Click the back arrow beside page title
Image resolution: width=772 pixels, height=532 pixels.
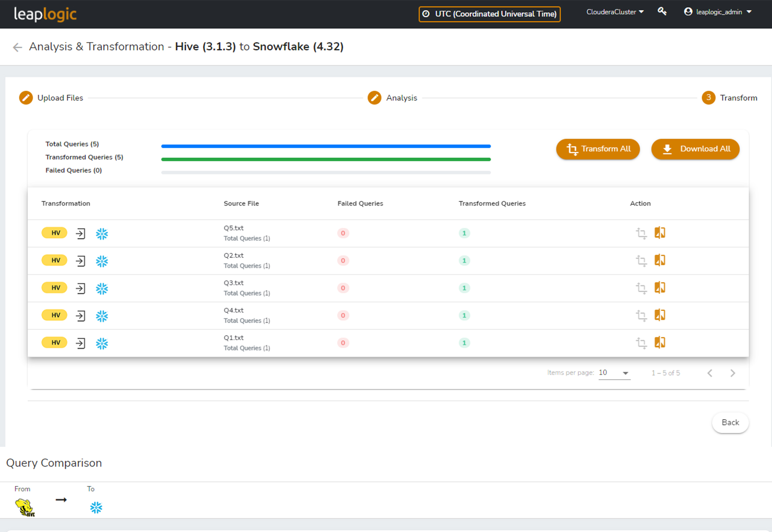17,47
